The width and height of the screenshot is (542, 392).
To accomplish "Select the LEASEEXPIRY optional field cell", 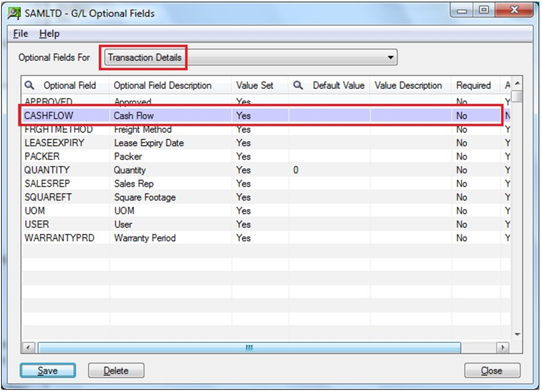I will 65,143.
